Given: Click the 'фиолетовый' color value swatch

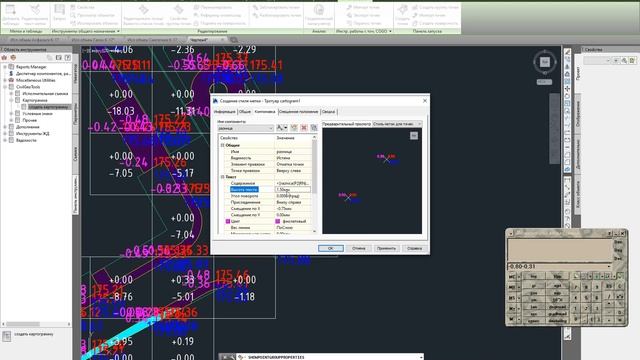Looking at the screenshot, I should tap(278, 221).
